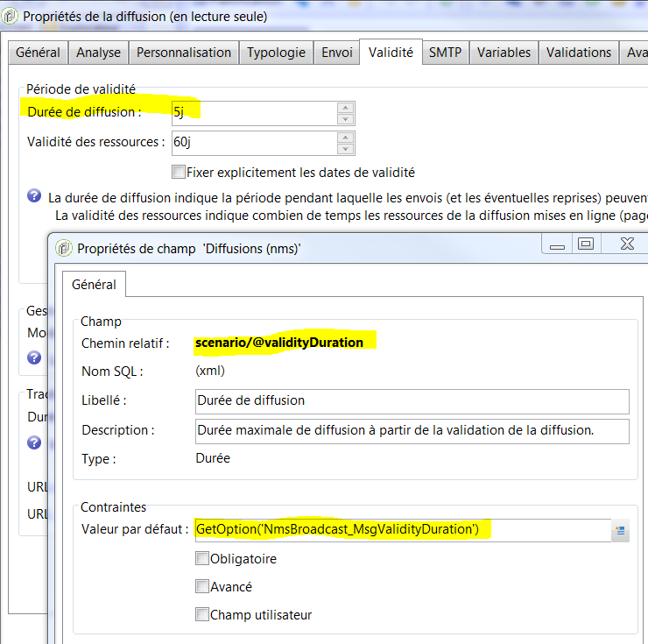648x644 pixels.
Task: Switch to the Personnalisation tab
Action: pyautogui.click(x=184, y=53)
